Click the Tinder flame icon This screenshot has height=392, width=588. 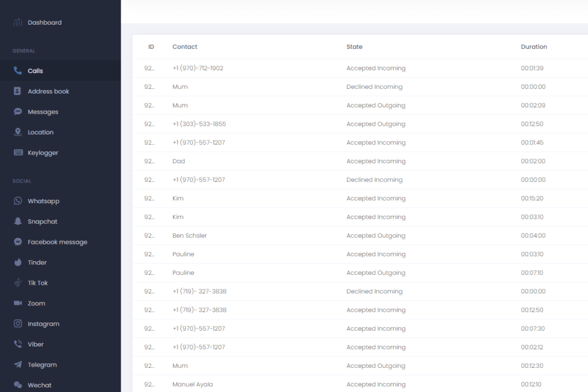click(18, 262)
